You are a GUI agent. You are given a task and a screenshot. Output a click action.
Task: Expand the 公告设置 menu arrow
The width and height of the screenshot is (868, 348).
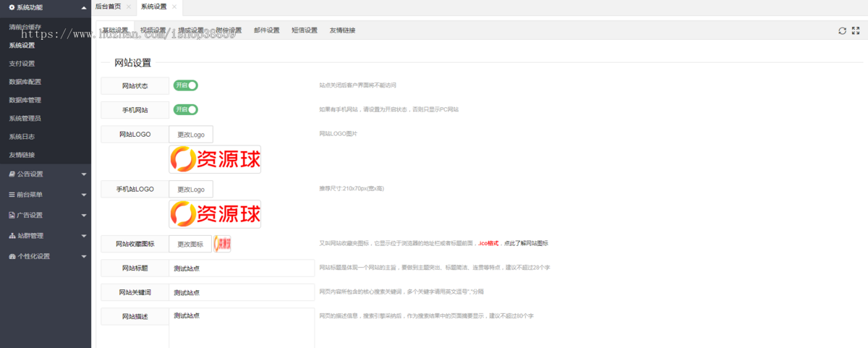click(84, 174)
